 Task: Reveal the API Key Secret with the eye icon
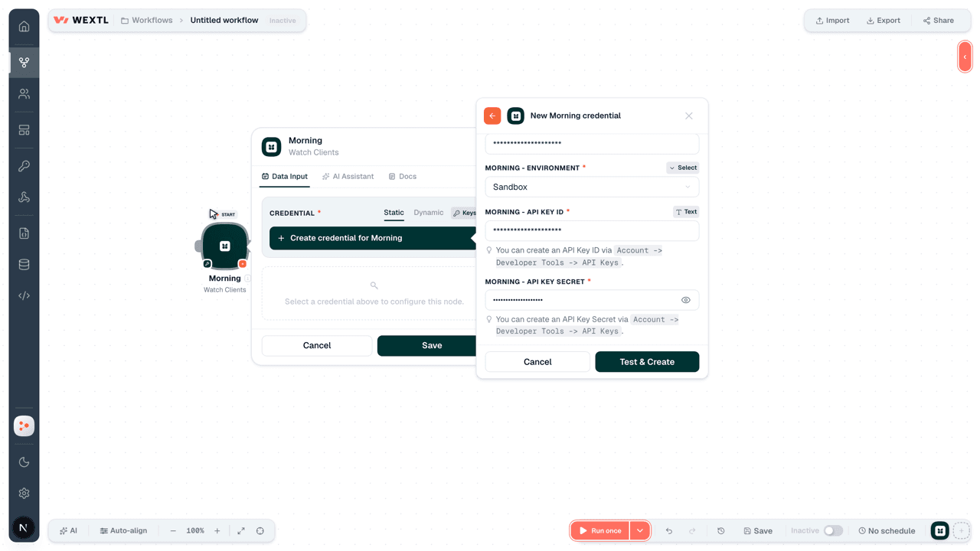pos(686,300)
